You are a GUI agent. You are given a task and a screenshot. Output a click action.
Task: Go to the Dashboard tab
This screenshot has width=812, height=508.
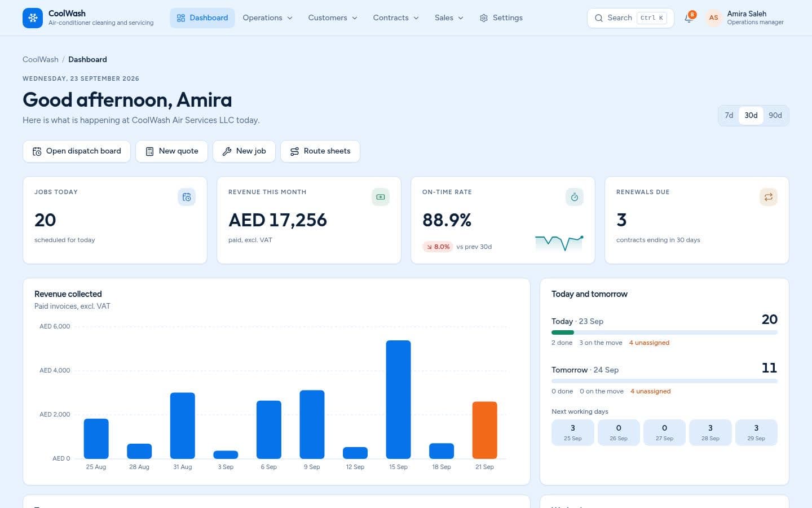(202, 18)
